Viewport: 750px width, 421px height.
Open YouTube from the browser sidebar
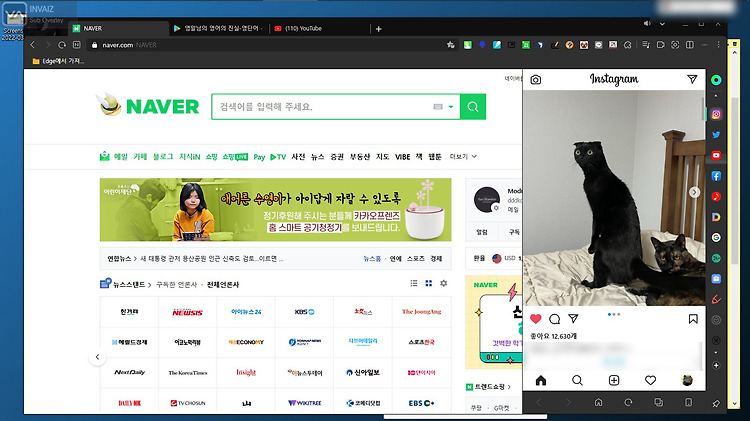pos(716,155)
